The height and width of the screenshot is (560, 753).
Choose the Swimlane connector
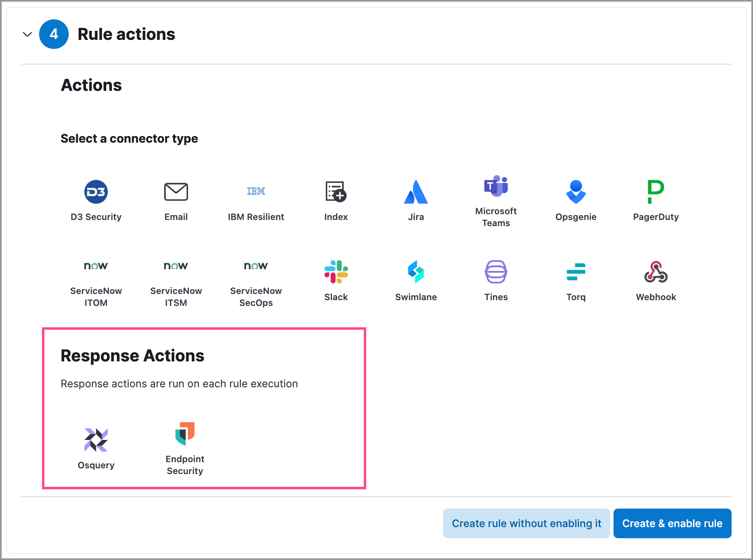tap(416, 280)
